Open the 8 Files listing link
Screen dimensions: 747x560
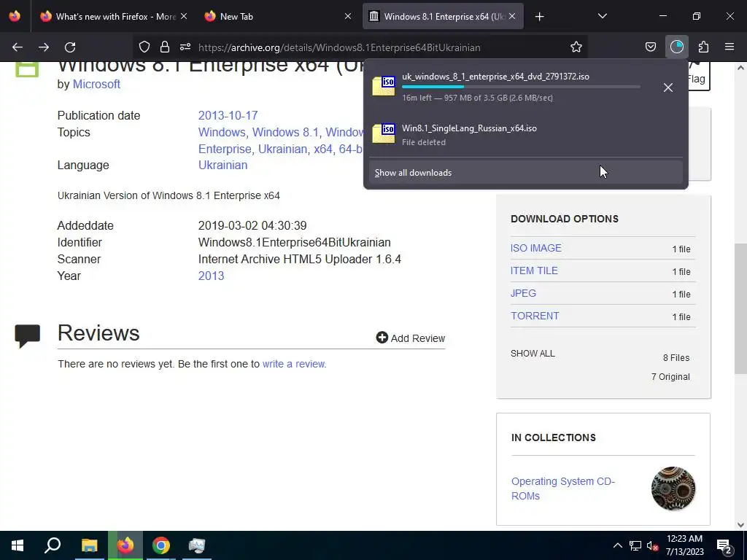click(676, 357)
